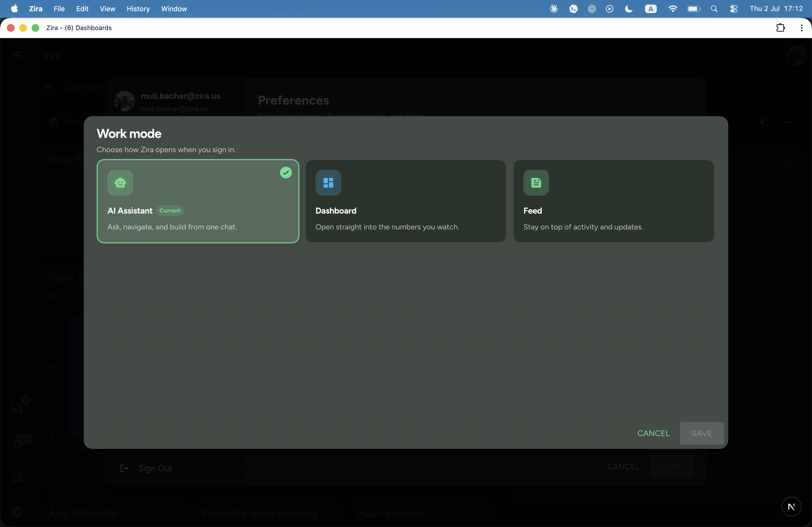Click the asterisk-shaped menu bar icon
Screen dimensions: 812x527
point(554,9)
